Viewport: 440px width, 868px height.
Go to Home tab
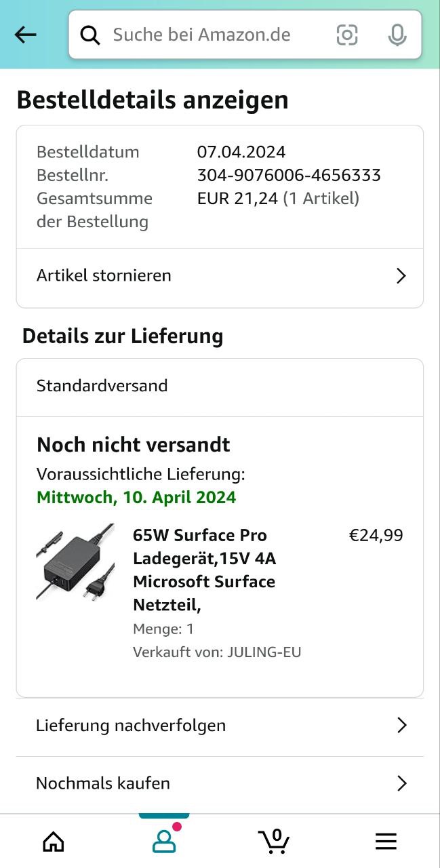(54, 842)
